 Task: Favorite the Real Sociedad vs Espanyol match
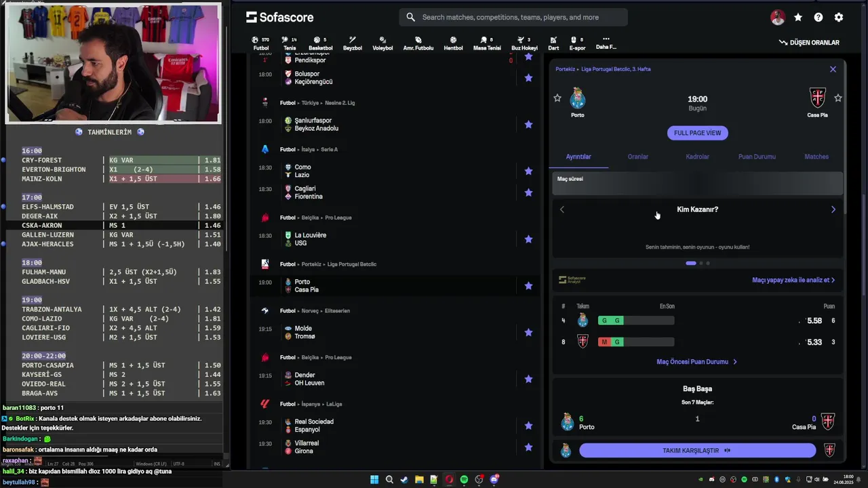(528, 426)
